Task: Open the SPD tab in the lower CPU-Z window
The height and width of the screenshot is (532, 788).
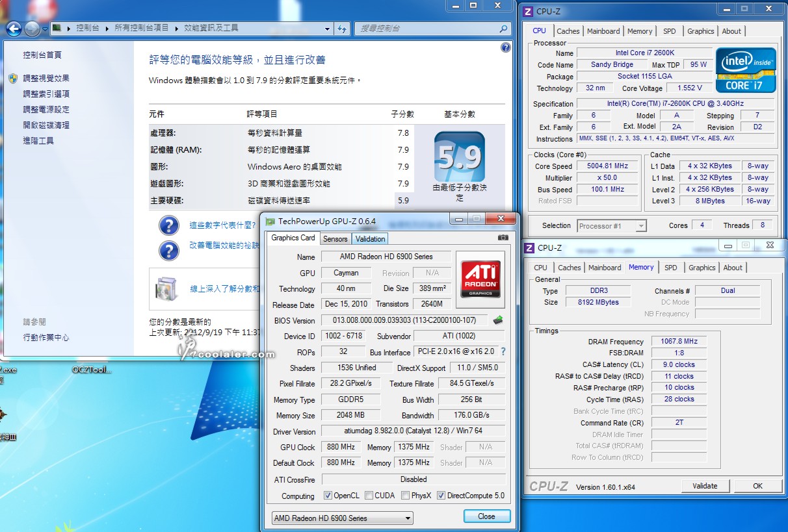Action: (x=670, y=268)
